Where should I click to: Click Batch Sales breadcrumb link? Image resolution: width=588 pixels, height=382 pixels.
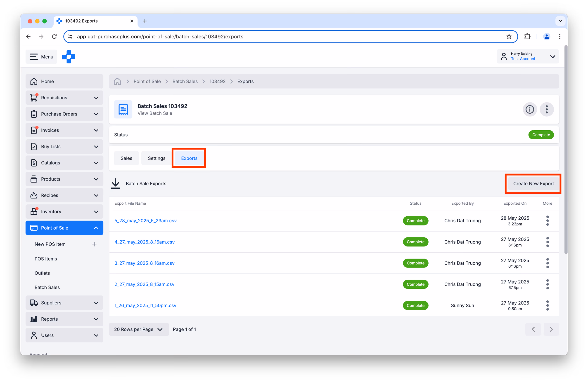point(185,81)
